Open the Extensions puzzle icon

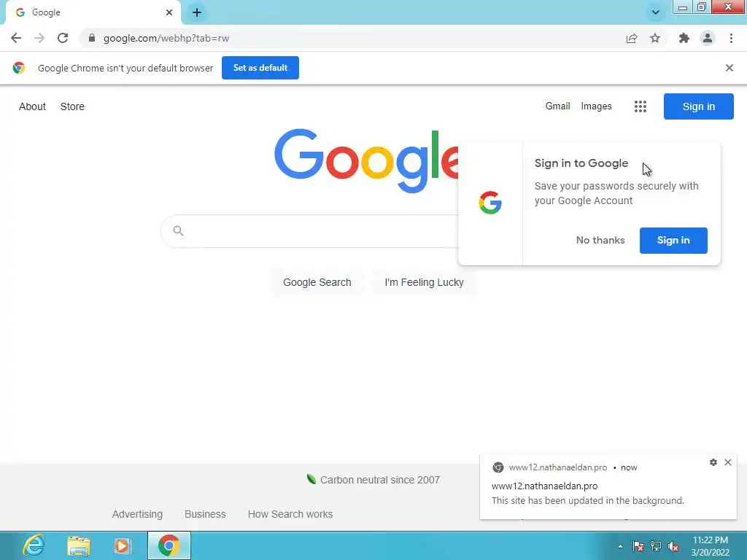pyautogui.click(x=684, y=38)
